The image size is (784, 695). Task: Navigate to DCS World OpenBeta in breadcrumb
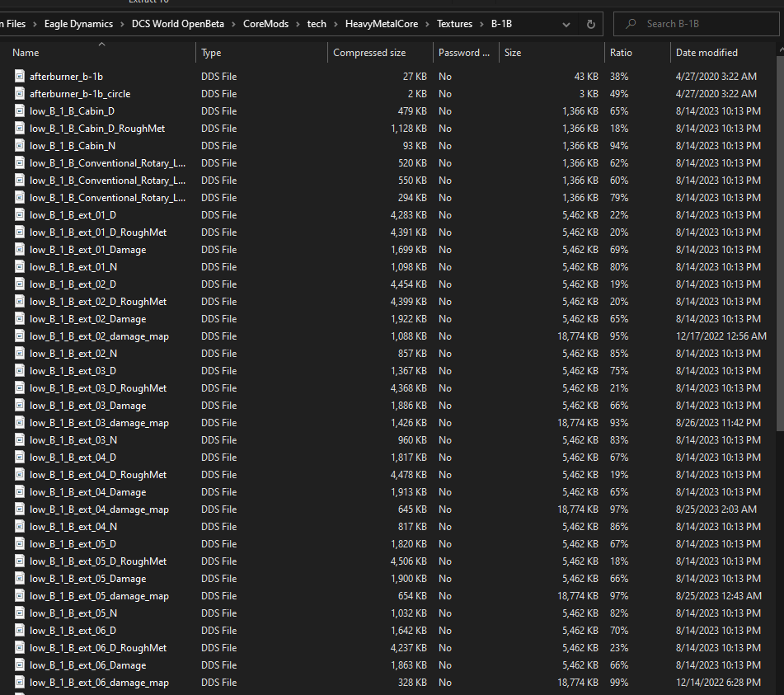(x=178, y=24)
